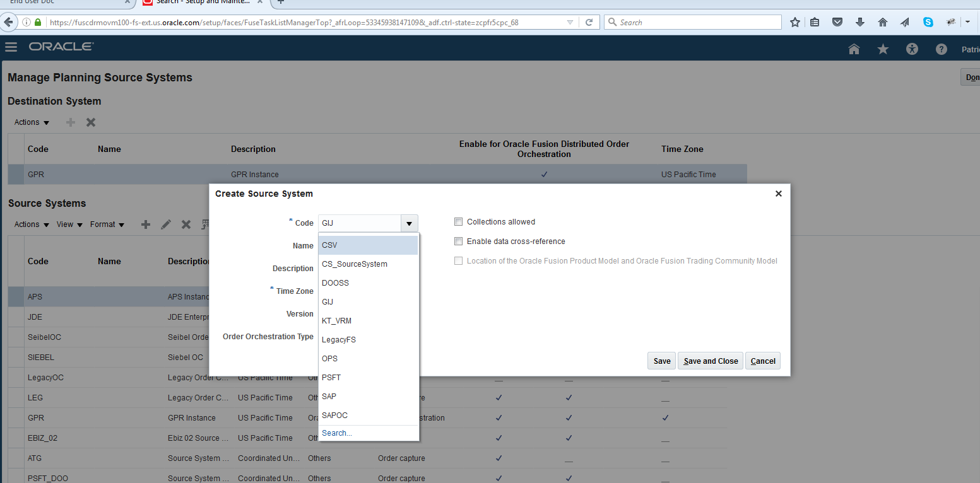Open the Search... link in Code list
This screenshot has height=483, width=980.
coord(337,433)
